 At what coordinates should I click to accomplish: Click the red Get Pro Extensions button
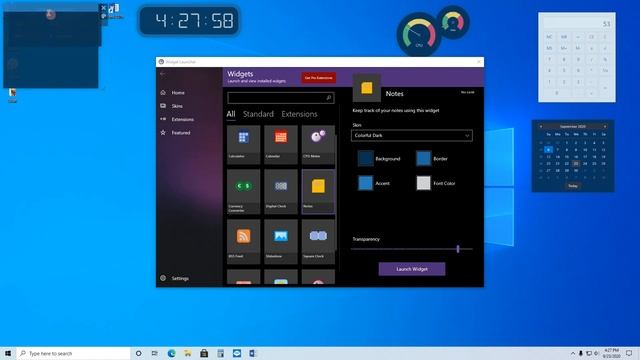(319, 78)
